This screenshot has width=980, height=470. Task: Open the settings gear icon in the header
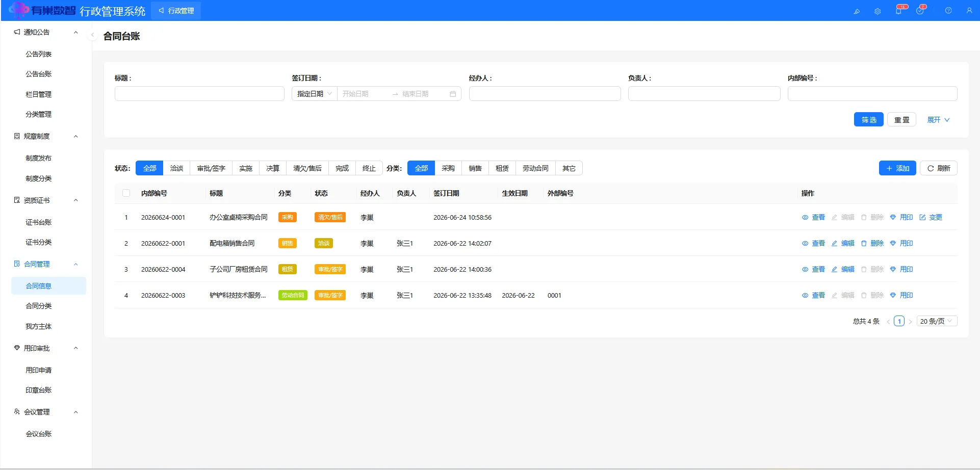click(878, 11)
